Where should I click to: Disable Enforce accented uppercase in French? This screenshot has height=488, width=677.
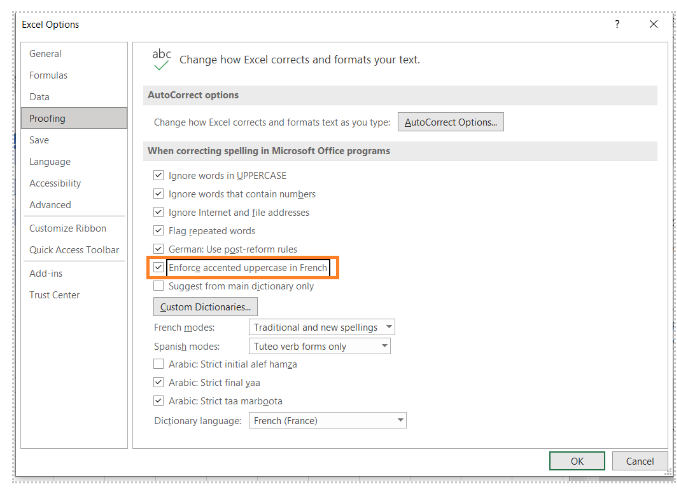click(158, 268)
